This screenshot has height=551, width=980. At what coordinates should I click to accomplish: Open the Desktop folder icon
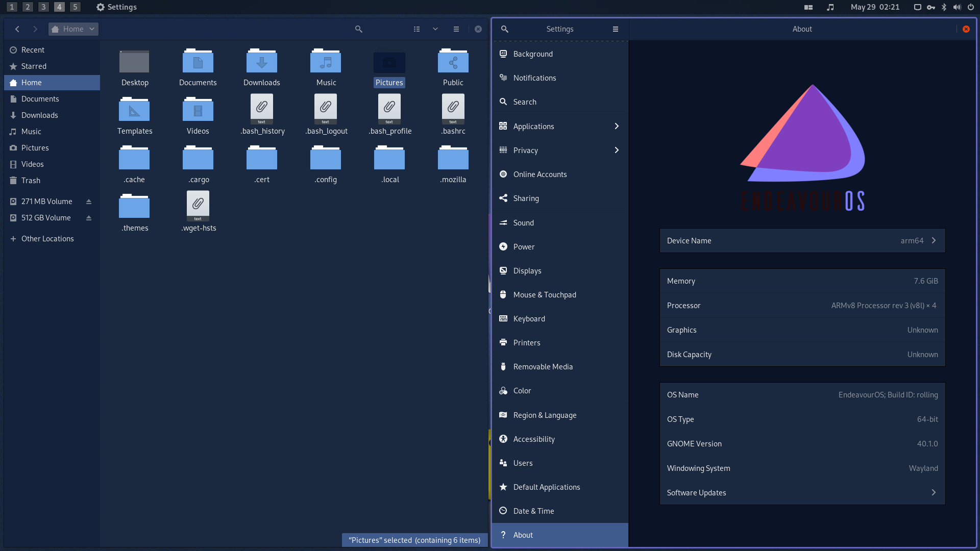pos(134,62)
